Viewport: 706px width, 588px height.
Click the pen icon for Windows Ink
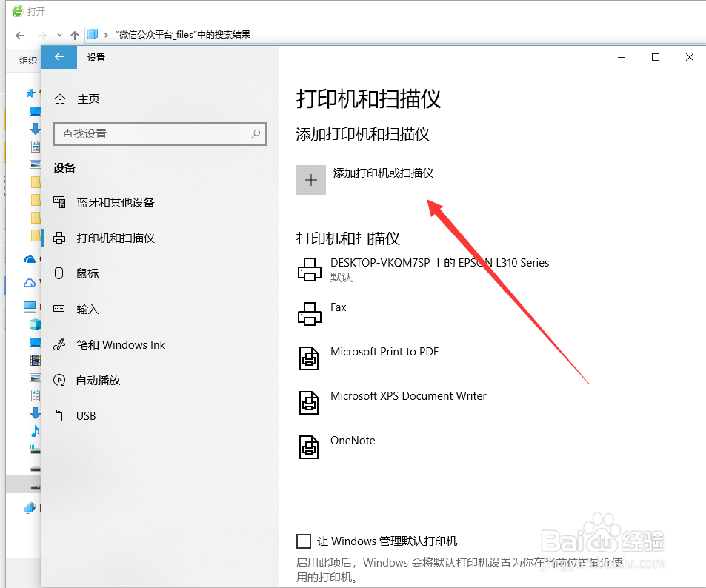[59, 344]
